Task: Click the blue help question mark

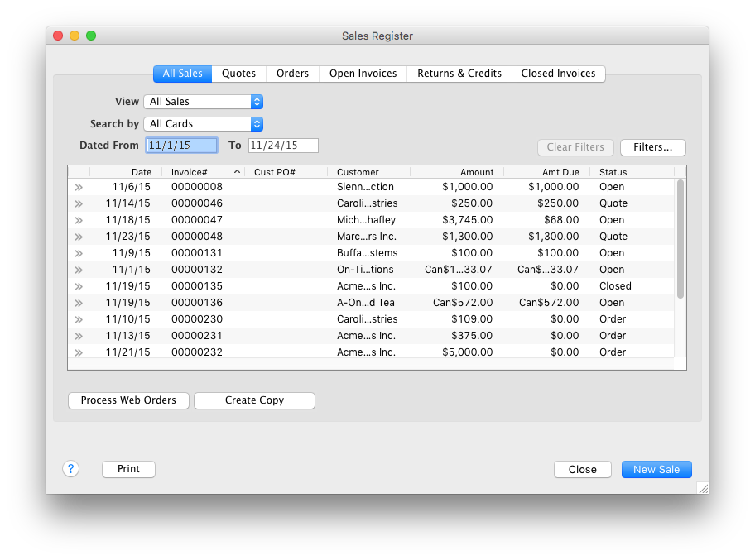Action: [x=71, y=468]
